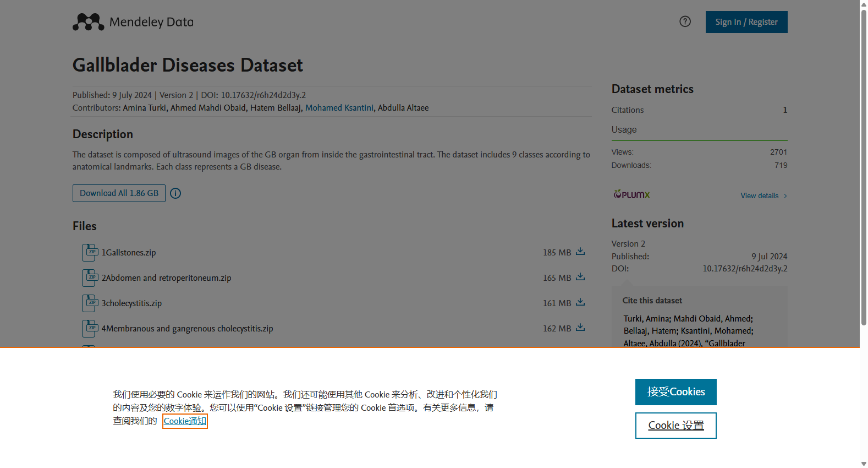868x468 pixels.
Task: Select file name 4Membranous and gangrenous cholecystitis.zip
Action: tap(187, 329)
